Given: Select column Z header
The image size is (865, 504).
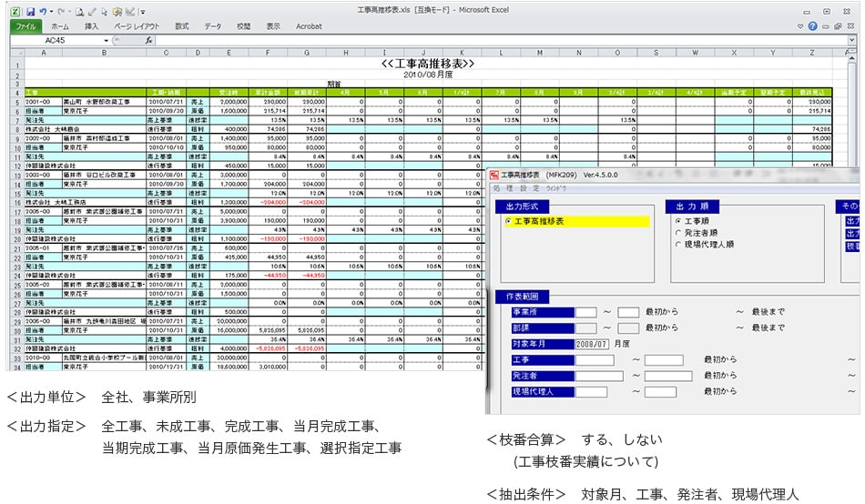Looking at the screenshot, I should tap(812, 53).
